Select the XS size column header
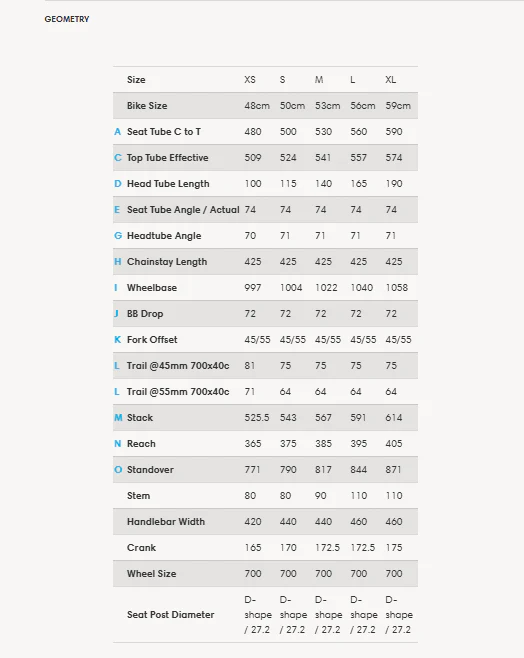 [250, 80]
